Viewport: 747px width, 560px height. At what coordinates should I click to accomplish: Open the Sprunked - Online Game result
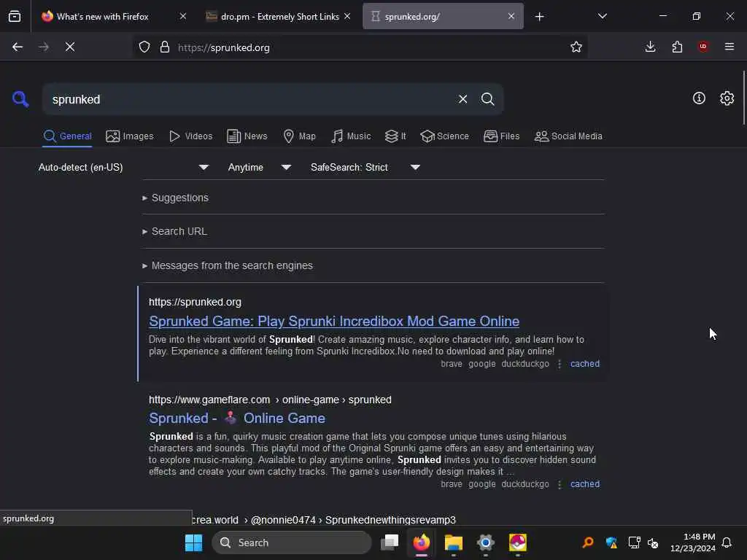(x=237, y=418)
